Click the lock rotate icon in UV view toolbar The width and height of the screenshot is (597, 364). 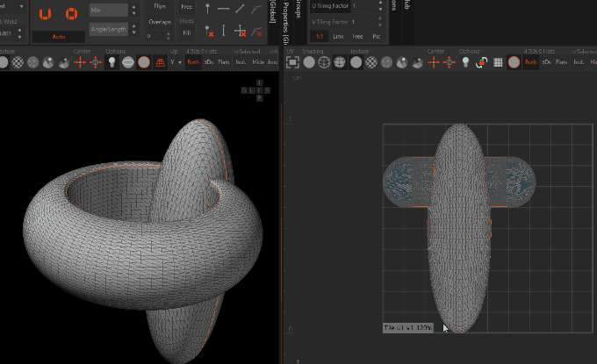click(482, 62)
